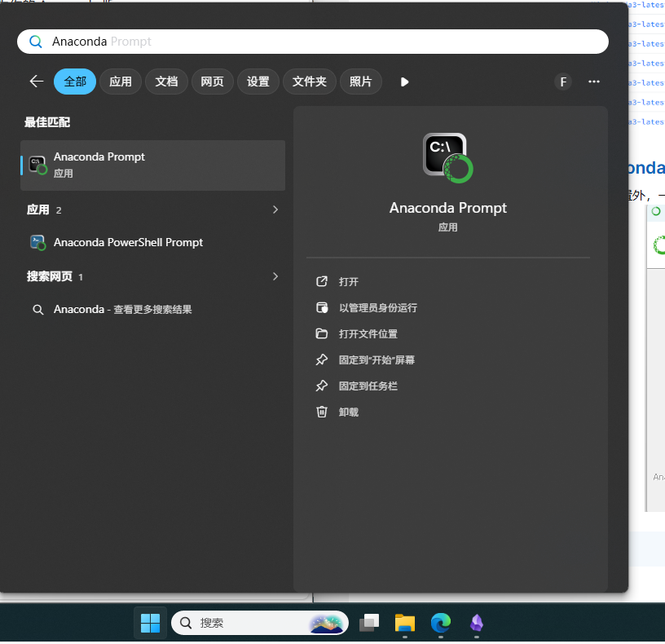
Task: Select the 全部 filter tab
Action: point(75,82)
